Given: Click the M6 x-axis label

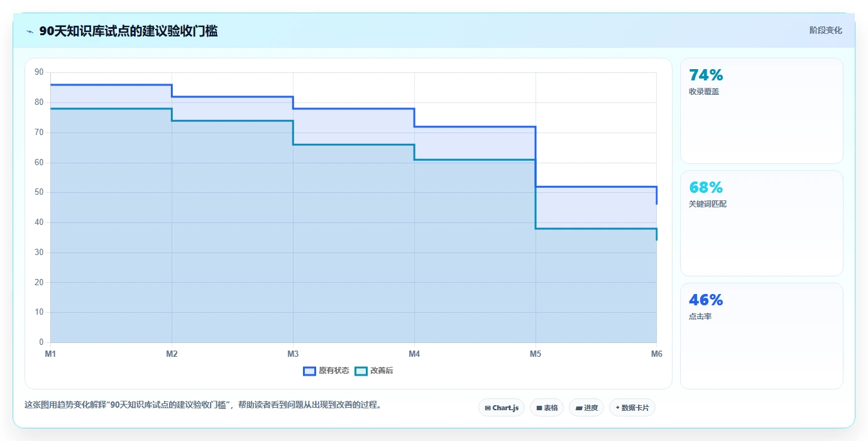Looking at the screenshot, I should (x=657, y=354).
